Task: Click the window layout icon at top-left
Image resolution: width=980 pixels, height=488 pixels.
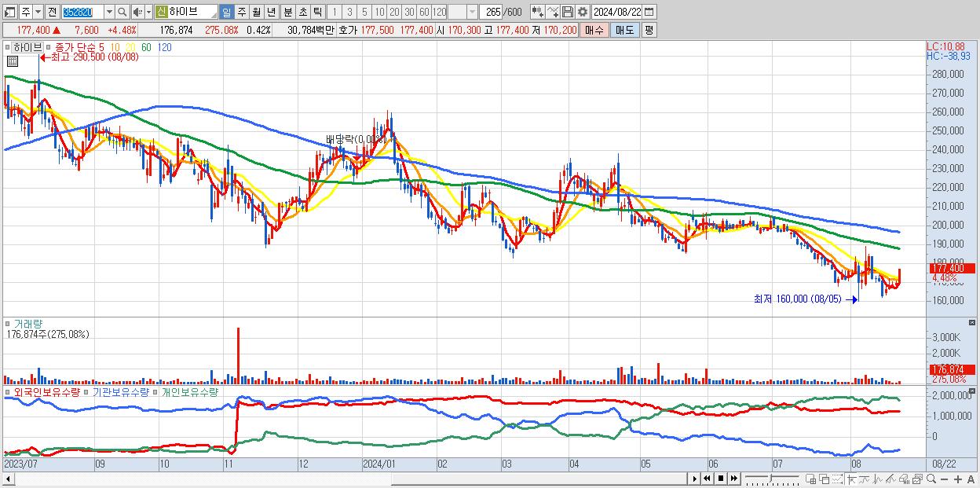Action: tap(10, 12)
